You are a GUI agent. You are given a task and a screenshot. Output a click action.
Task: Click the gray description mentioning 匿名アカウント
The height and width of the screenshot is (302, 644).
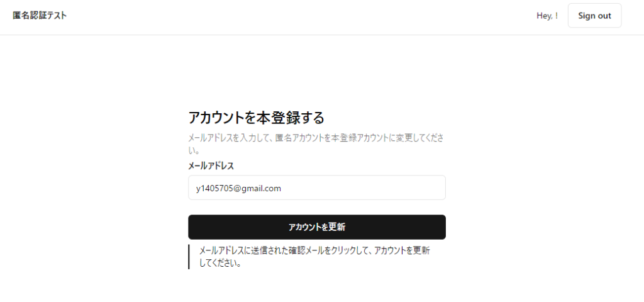point(316,143)
